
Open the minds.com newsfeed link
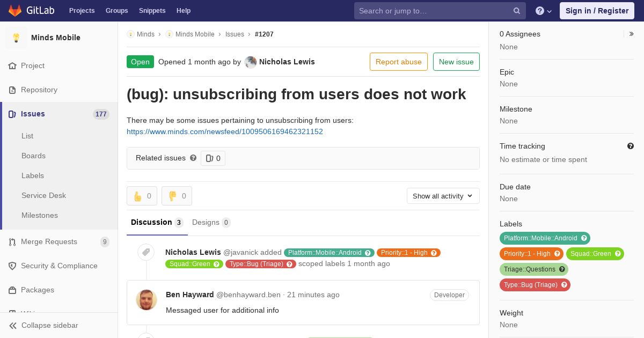[x=225, y=131]
